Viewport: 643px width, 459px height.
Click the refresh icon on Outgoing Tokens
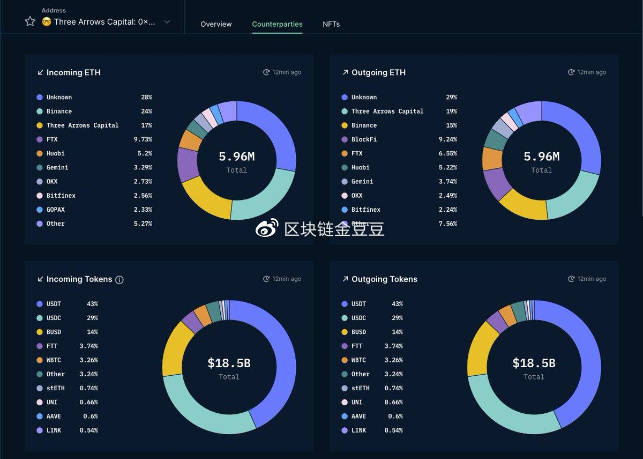(x=570, y=279)
